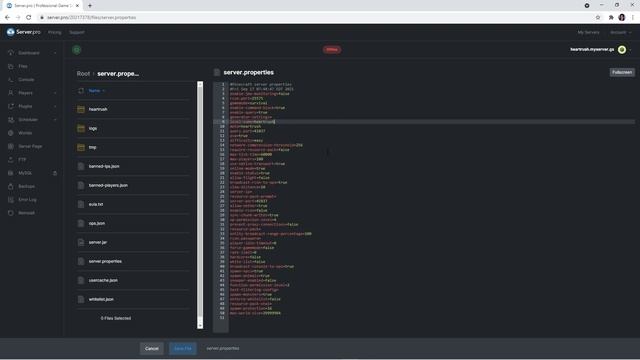This screenshot has height=360, width=640.
Task: Click the document icon beside server.properties title
Action: pyautogui.click(x=217, y=73)
